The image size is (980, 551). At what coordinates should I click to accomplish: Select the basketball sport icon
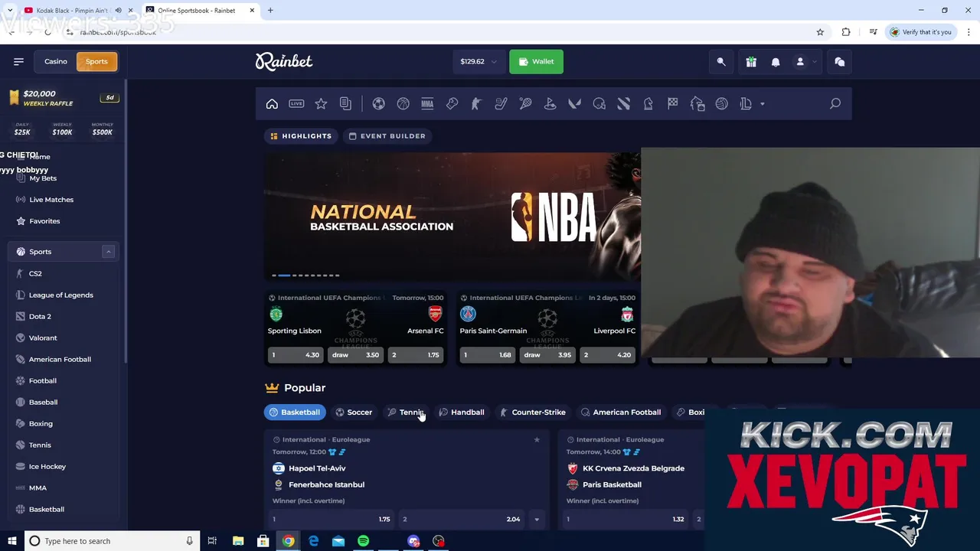[403, 103]
